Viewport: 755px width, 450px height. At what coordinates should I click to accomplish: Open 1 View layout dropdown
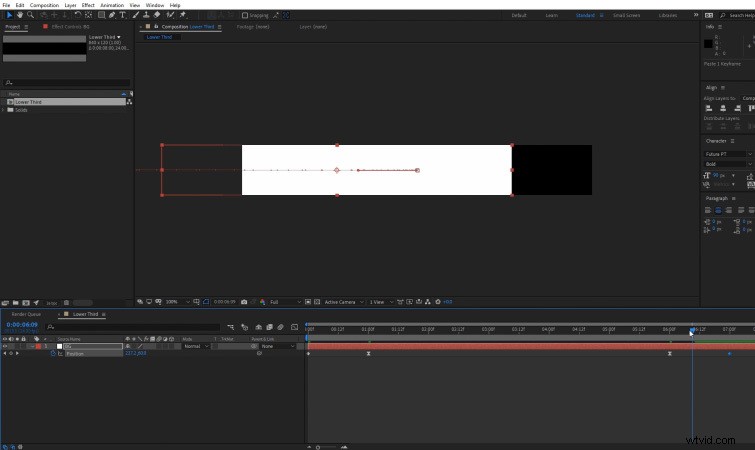point(381,302)
